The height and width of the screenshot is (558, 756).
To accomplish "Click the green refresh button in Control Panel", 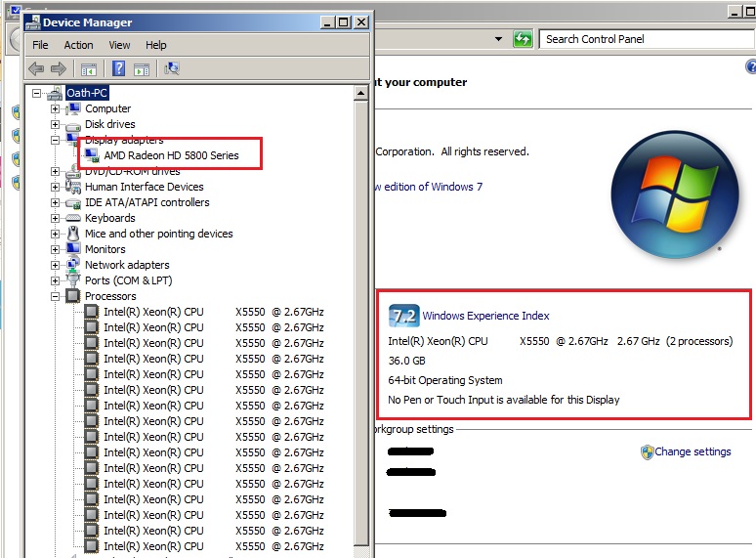I will pyautogui.click(x=523, y=39).
